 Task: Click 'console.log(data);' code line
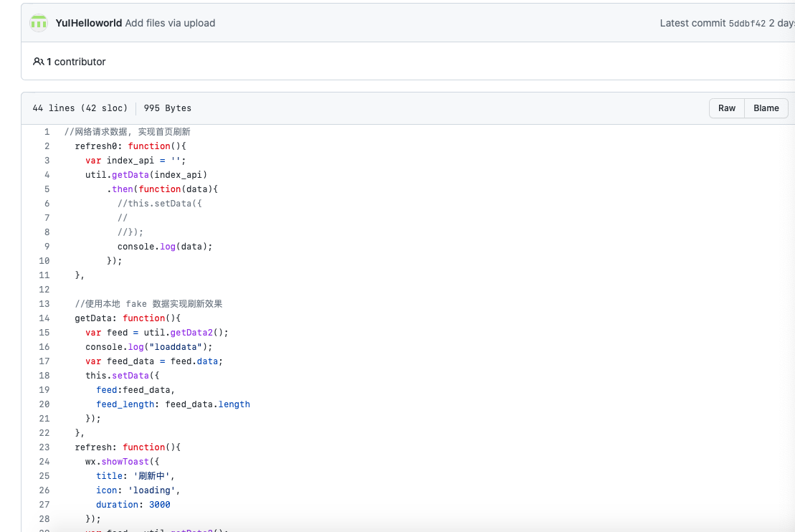[165, 247]
